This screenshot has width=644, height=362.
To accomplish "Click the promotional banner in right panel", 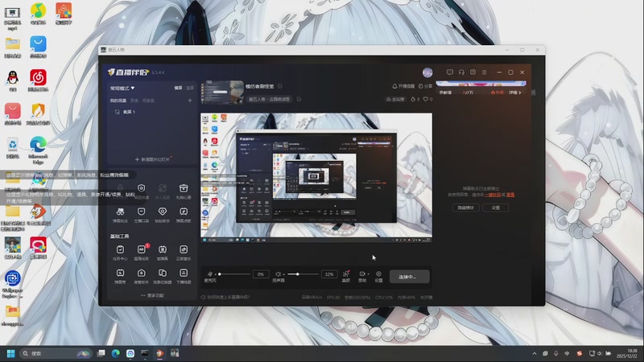I will point(481,84).
